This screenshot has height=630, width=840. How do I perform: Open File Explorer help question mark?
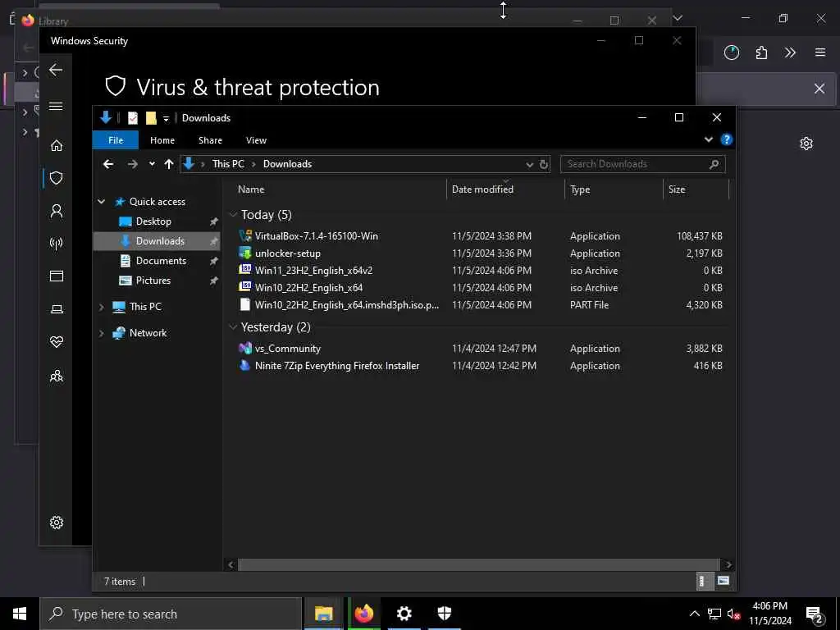point(727,139)
